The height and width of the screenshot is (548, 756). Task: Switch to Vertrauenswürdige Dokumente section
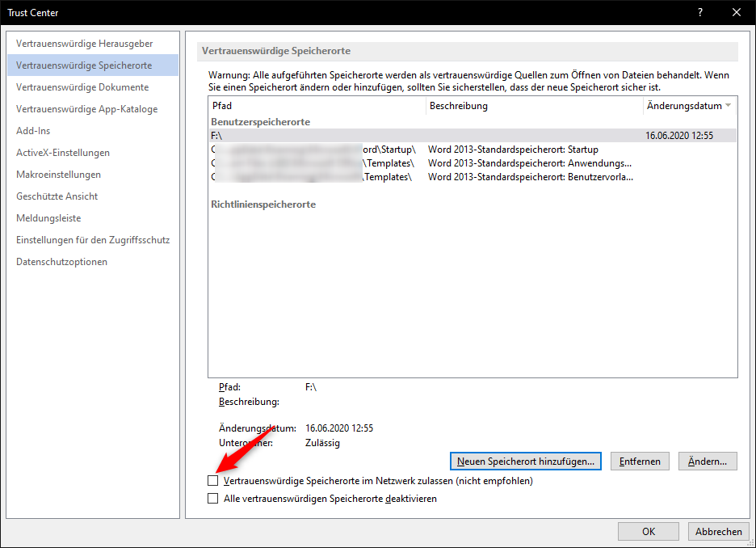[82, 87]
